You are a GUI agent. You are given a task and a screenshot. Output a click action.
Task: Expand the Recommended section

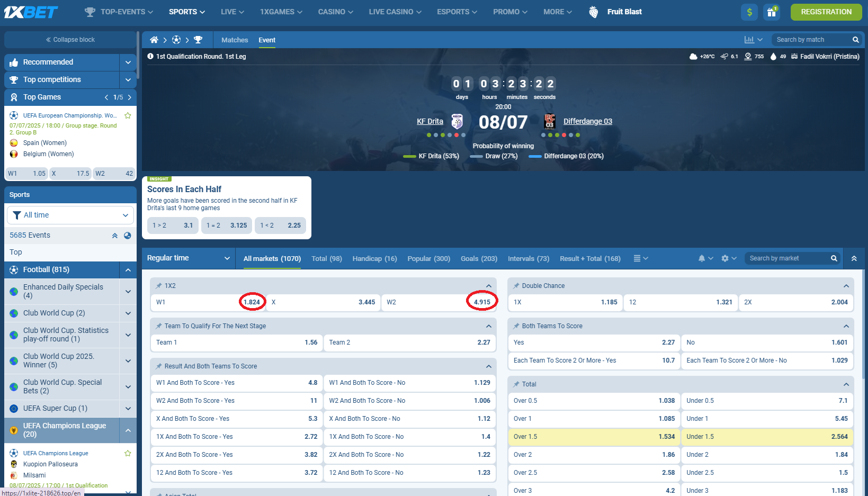click(128, 62)
